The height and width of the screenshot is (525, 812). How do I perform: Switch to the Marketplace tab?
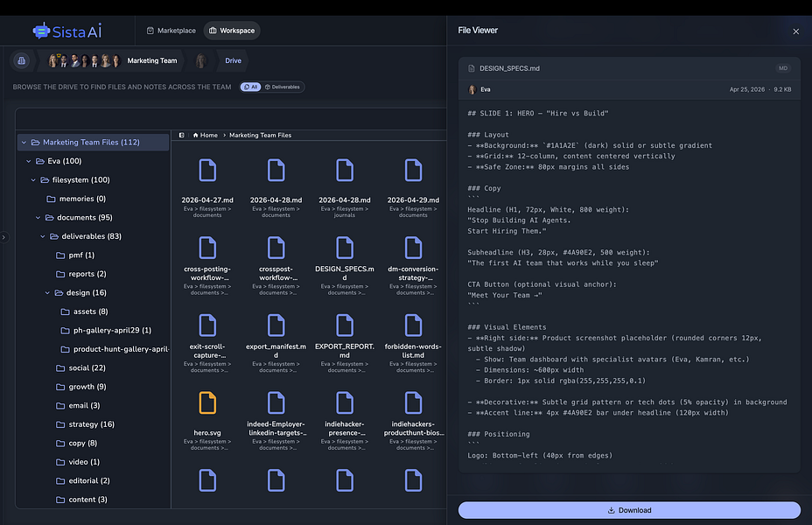pos(171,31)
